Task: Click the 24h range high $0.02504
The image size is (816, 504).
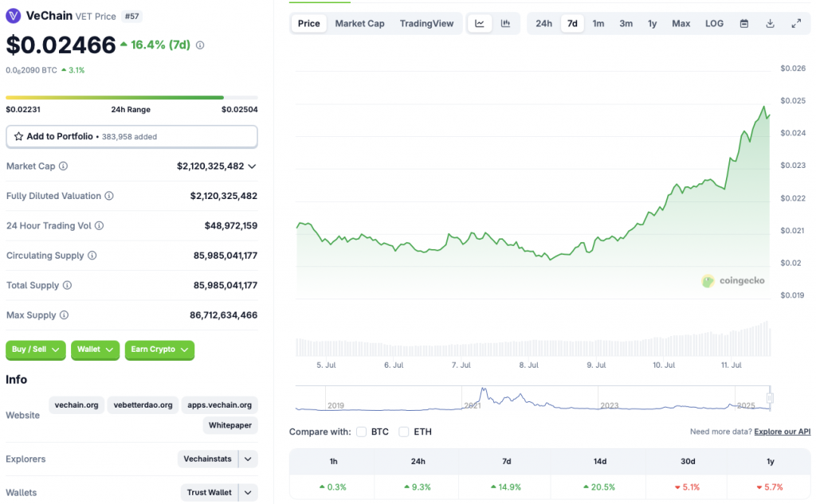Action: coord(239,110)
